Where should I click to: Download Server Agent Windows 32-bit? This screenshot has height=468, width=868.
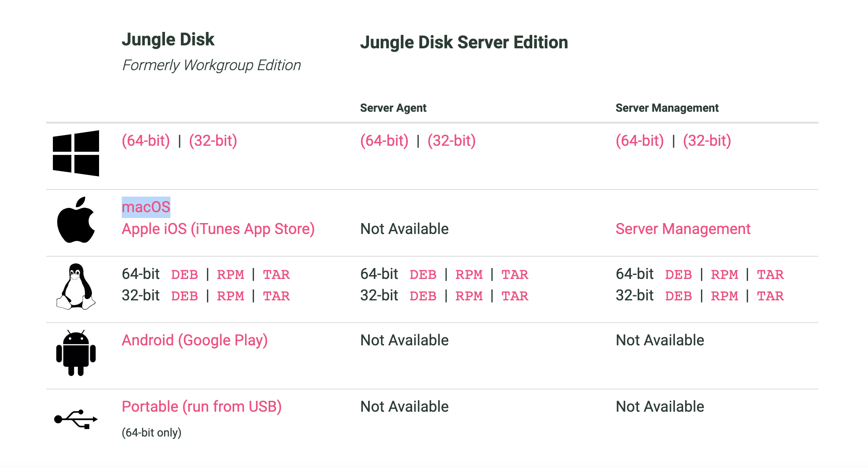click(452, 140)
